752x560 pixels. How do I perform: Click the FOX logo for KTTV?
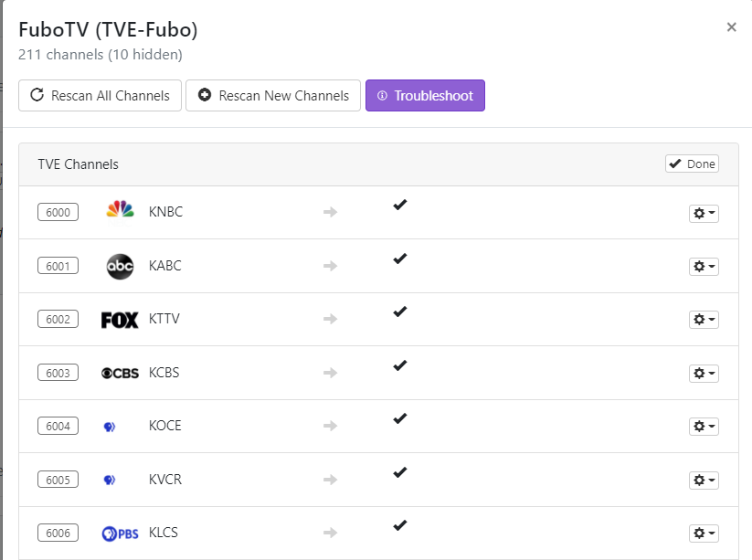click(120, 320)
